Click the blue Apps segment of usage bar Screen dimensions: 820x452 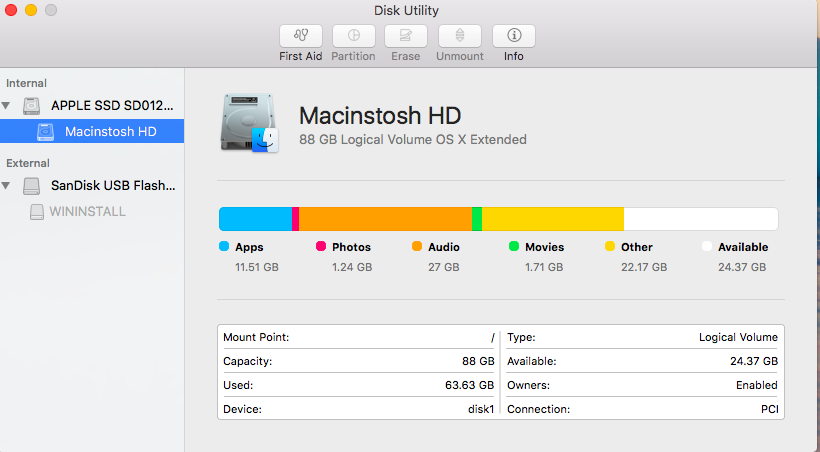click(x=255, y=219)
